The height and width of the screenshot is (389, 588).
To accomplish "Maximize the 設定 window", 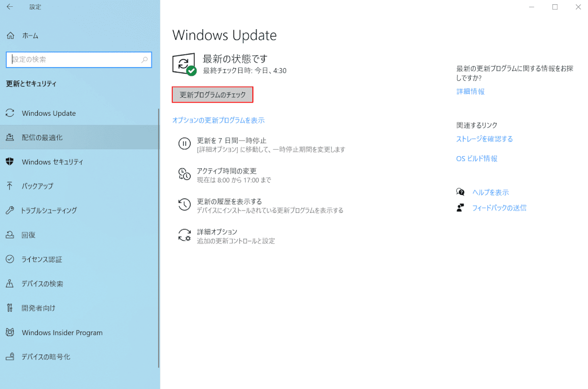I will pyautogui.click(x=555, y=7).
